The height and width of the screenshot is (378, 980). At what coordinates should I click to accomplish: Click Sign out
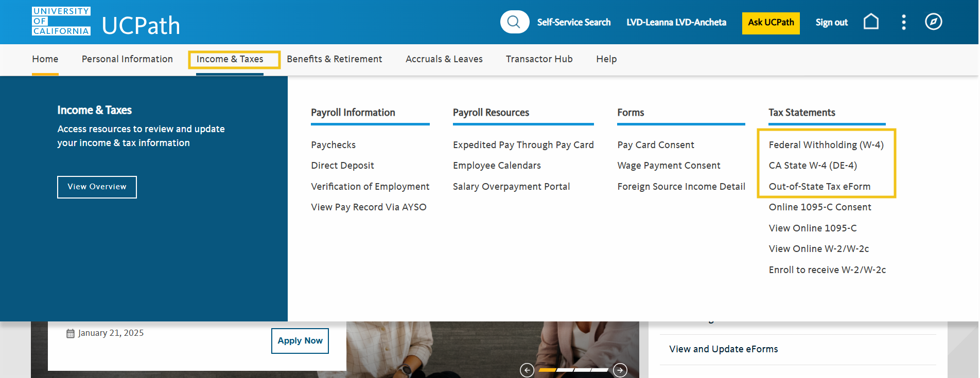point(832,23)
